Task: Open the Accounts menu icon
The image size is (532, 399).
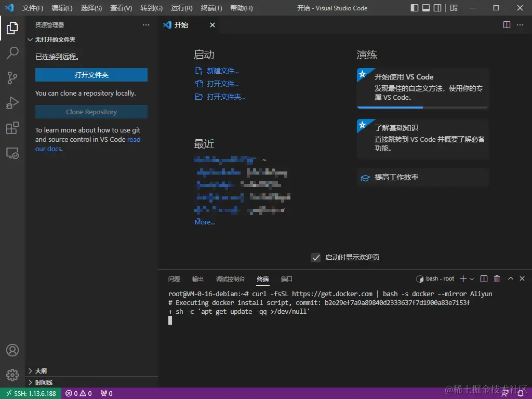Action: 12,350
